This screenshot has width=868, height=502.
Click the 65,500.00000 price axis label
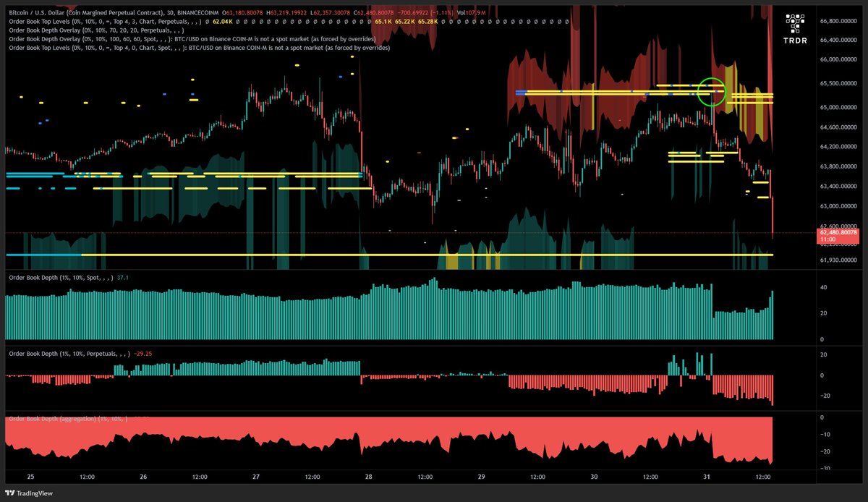(838, 85)
